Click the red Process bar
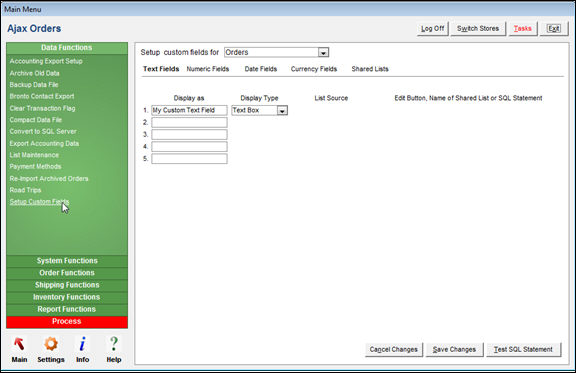576x373 pixels. tap(67, 322)
